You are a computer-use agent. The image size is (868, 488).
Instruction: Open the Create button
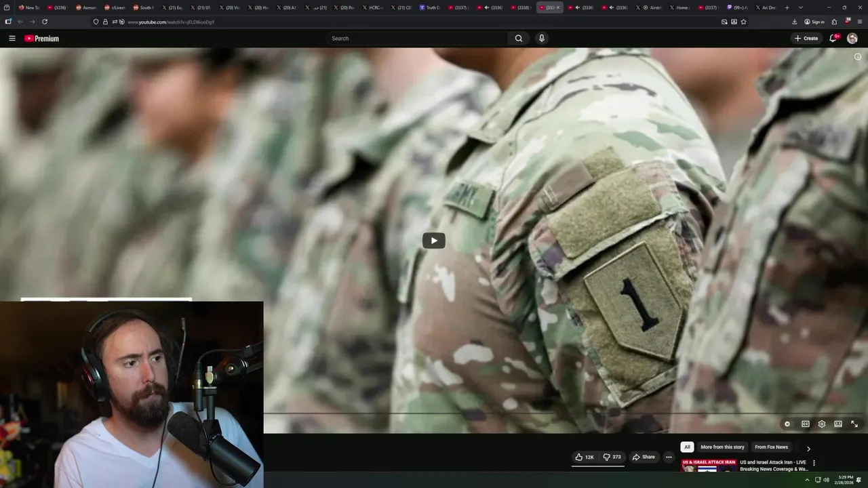[806, 39]
